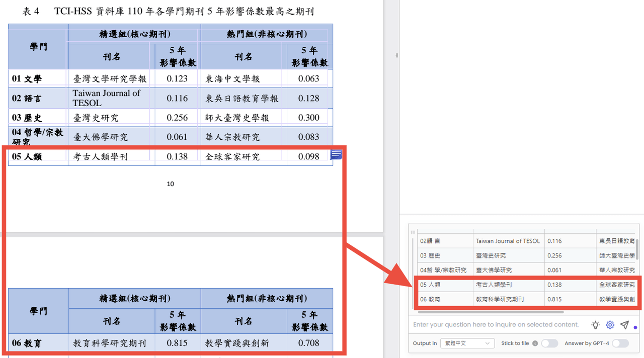Select 04哲 學/宗教研究 in the side panel
The image size is (644, 358).
tap(443, 271)
